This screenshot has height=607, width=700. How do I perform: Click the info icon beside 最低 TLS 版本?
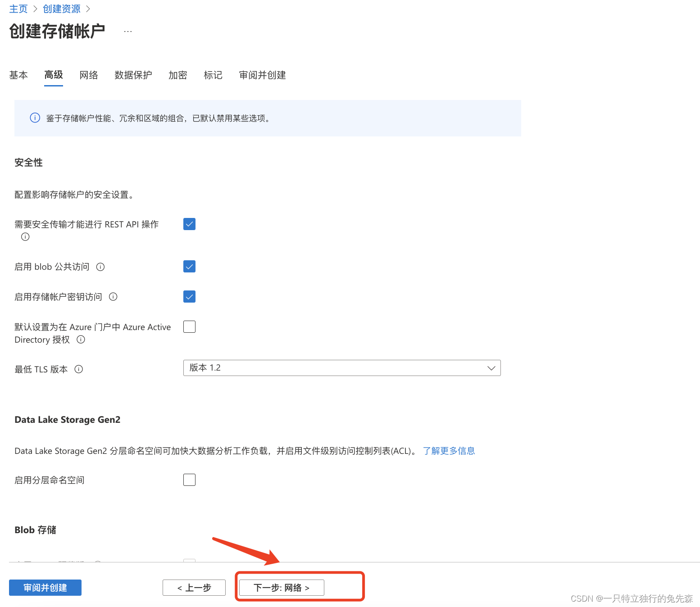79,369
